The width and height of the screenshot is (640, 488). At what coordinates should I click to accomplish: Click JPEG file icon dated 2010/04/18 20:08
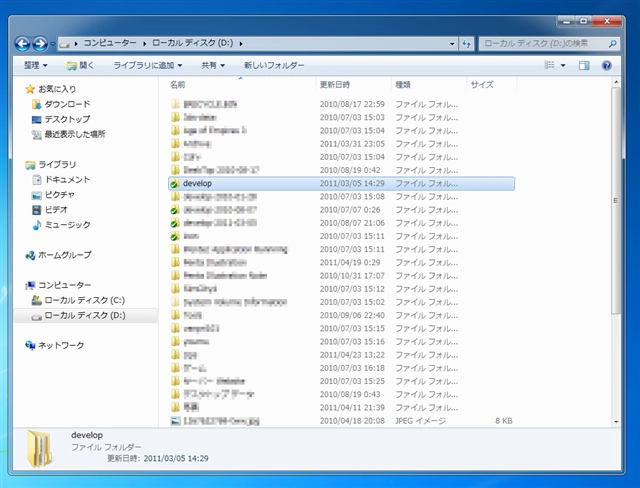point(175,421)
